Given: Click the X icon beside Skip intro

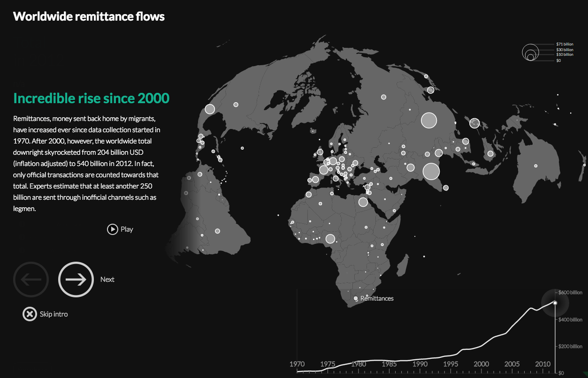Looking at the screenshot, I should click(x=30, y=314).
